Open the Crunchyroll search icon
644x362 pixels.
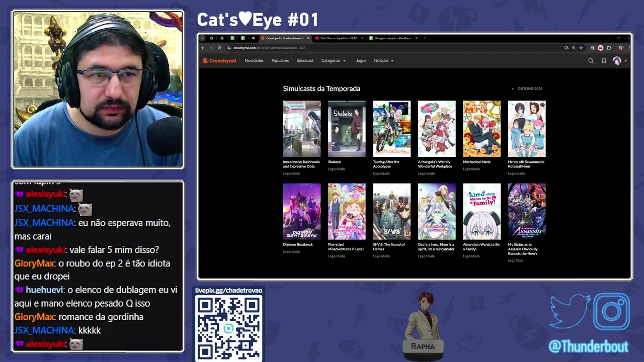tap(591, 61)
